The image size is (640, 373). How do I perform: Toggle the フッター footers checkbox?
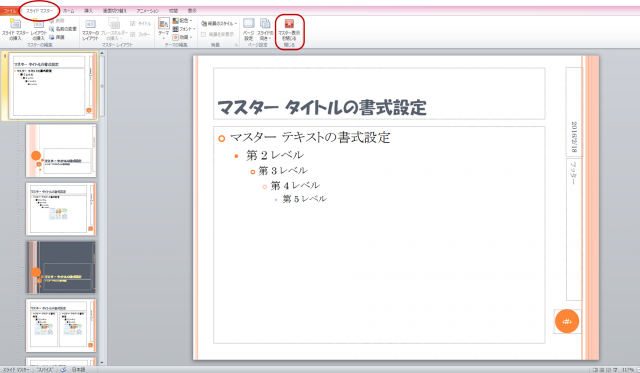click(x=133, y=34)
